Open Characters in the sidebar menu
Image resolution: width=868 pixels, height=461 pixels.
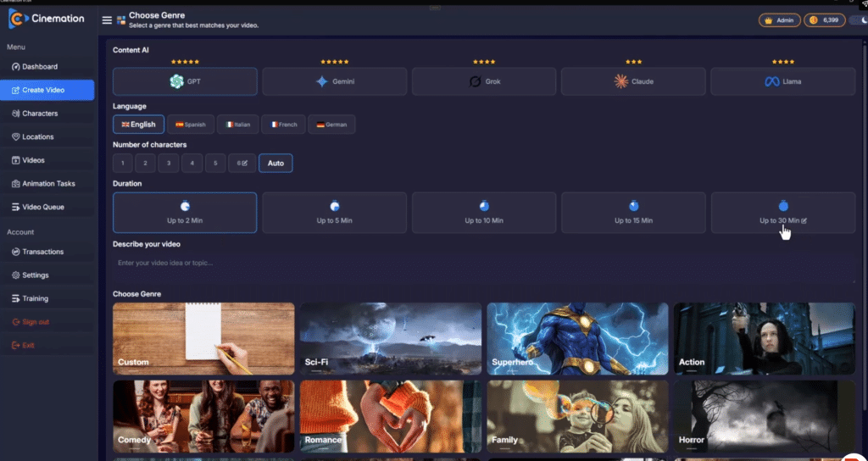click(x=41, y=114)
